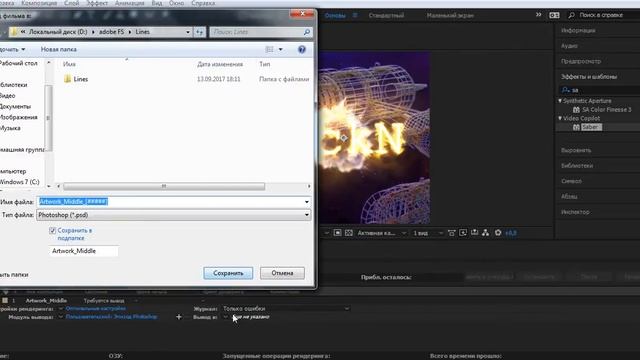Switch to the Стандартный workspace tab
640x360 pixels.
point(386,16)
